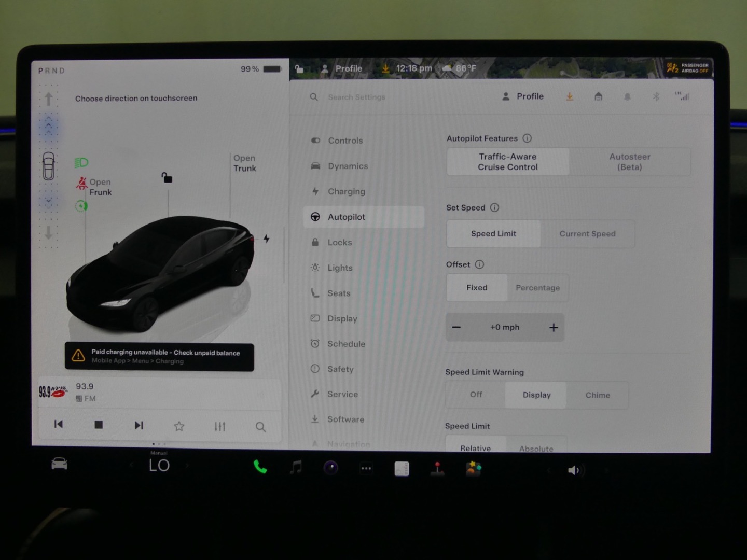Favorite the 93.9 station with star
747x560 pixels.
tap(179, 426)
